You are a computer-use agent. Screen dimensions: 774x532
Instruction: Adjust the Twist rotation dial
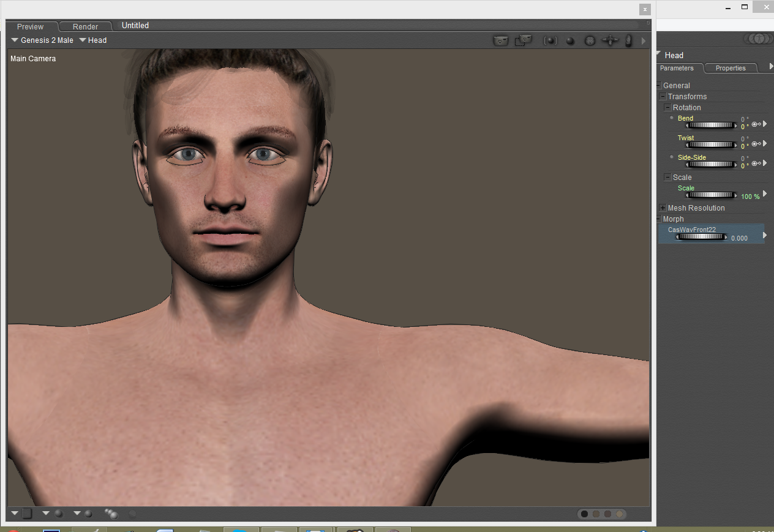click(710, 145)
